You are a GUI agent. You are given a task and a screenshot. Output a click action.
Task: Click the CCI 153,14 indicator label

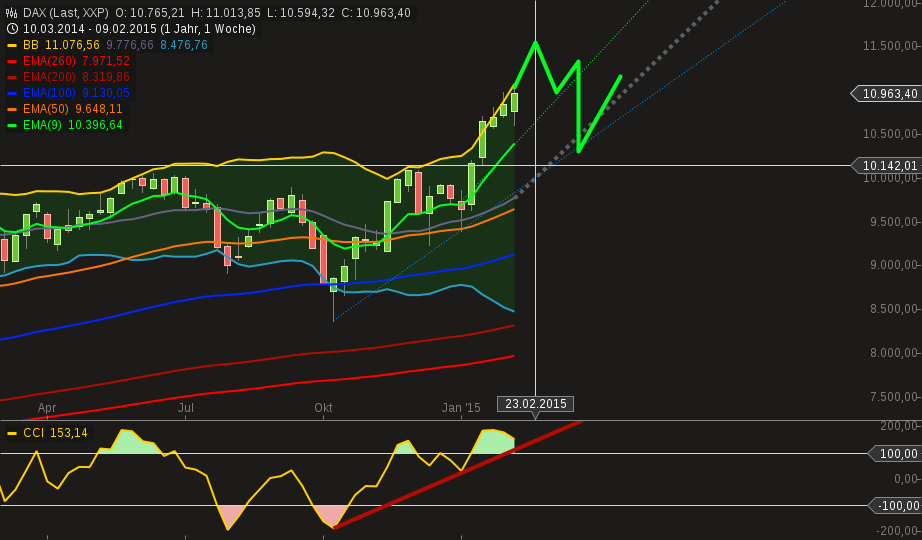55,433
